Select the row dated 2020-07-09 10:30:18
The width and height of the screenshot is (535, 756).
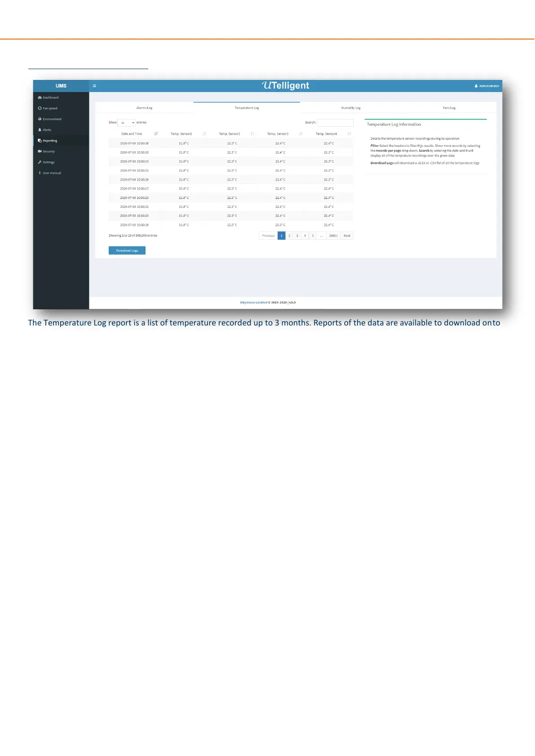click(x=231, y=225)
